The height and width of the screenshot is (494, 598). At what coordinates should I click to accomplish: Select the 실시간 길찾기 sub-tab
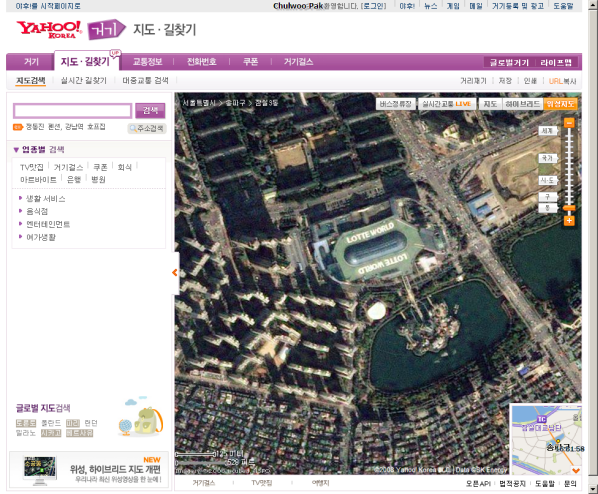pos(84,80)
